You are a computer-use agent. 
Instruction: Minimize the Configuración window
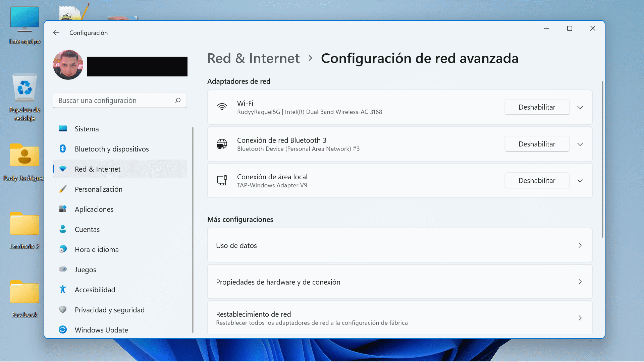(x=546, y=28)
